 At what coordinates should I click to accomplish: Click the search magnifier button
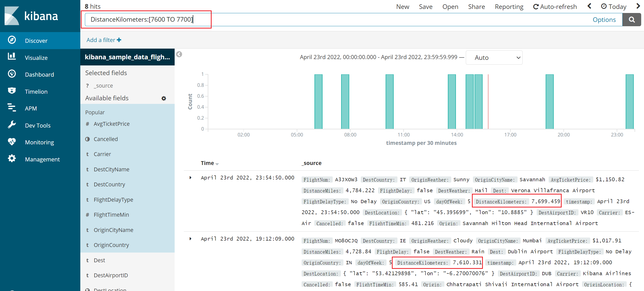(x=632, y=20)
